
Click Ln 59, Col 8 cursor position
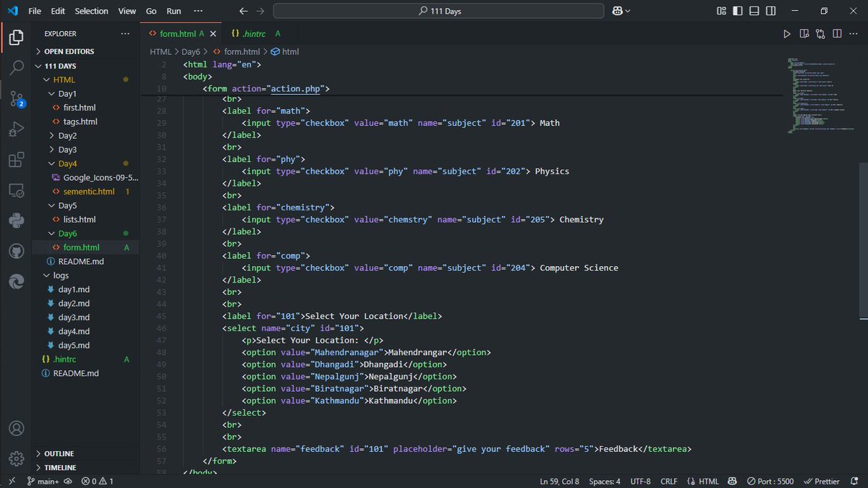coord(559,481)
